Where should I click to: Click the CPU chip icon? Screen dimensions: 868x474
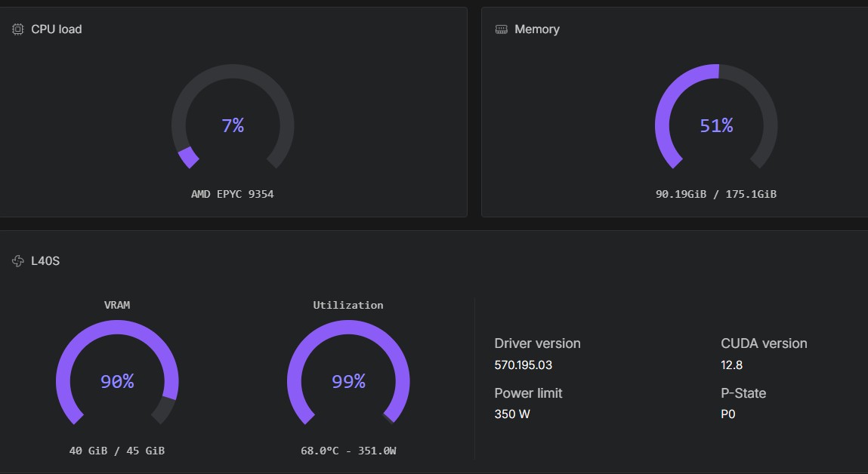17,29
